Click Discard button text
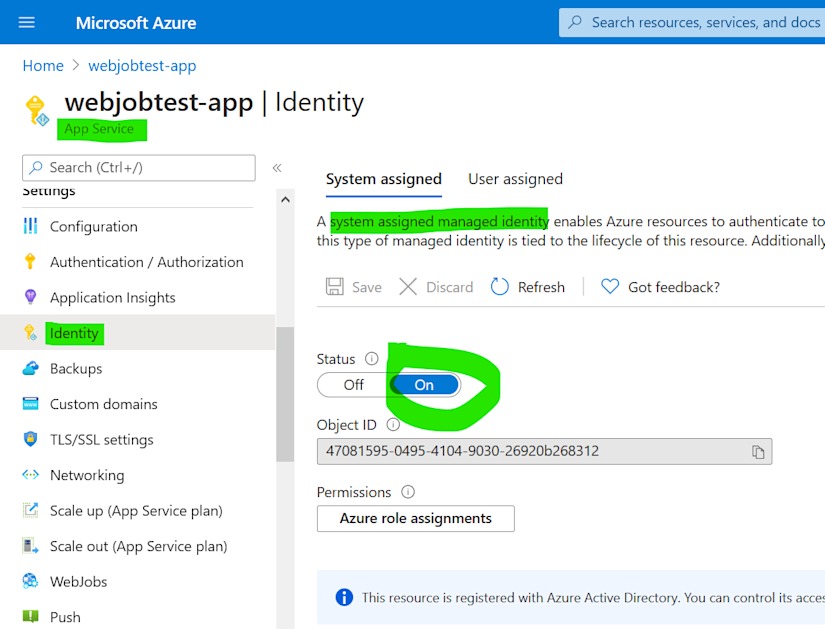825x629 pixels. [449, 287]
